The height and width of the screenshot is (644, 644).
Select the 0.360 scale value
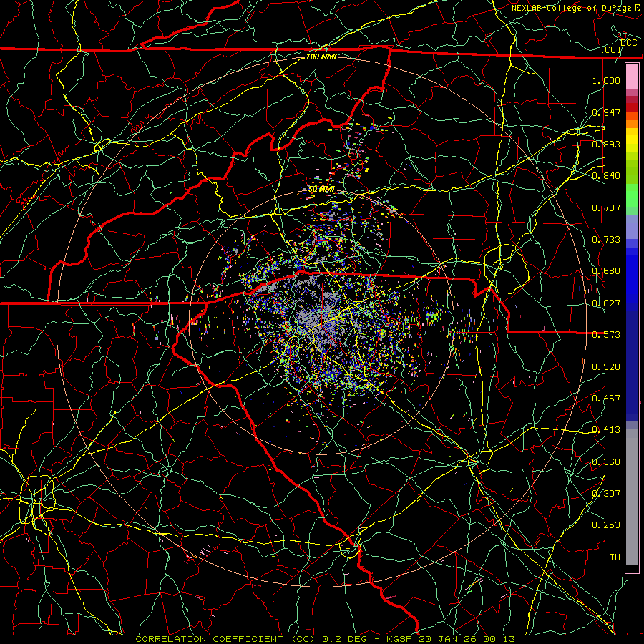click(x=606, y=462)
